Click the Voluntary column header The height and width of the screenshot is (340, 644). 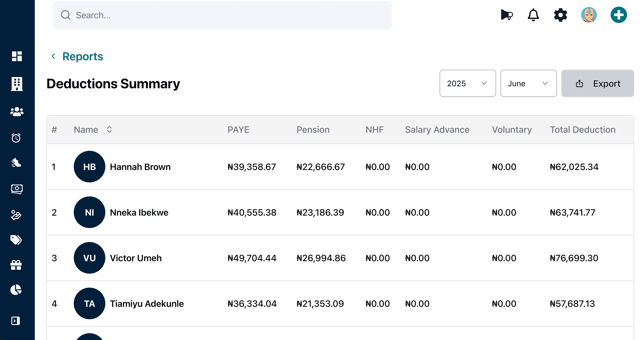[x=512, y=130]
